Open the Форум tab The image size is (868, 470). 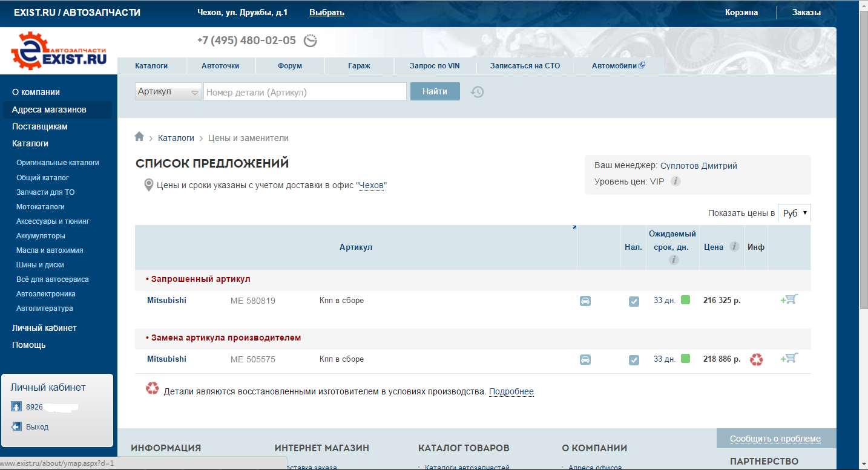[290, 66]
